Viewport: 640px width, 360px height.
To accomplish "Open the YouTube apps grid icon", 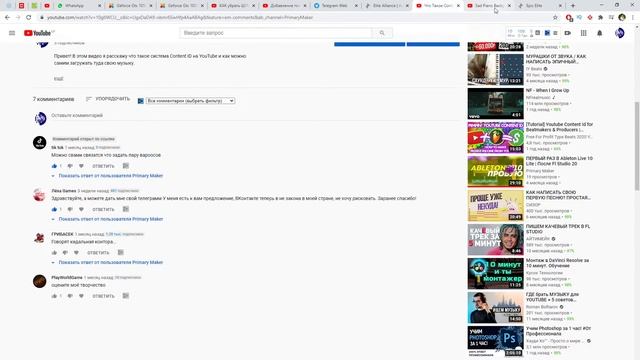I will pos(584,33).
